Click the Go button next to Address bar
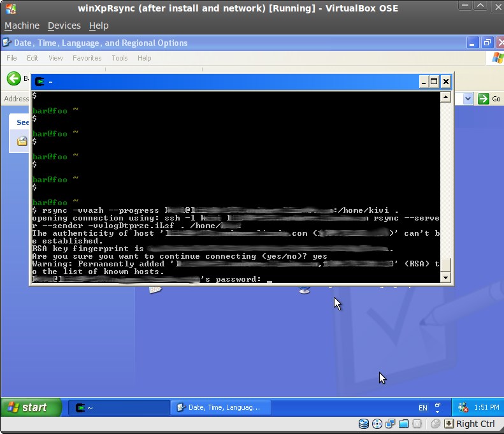Viewport: 504px width, 434px height. pyautogui.click(x=489, y=99)
